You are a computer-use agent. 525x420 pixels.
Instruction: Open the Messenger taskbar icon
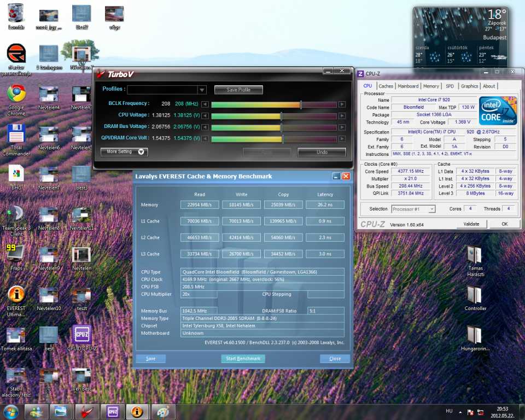(x=36, y=412)
